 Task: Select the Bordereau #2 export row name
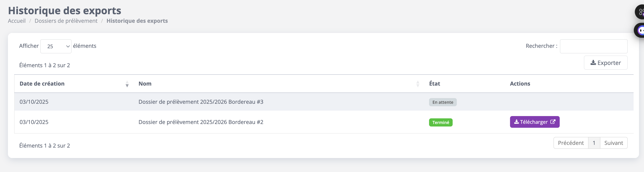coord(201,122)
